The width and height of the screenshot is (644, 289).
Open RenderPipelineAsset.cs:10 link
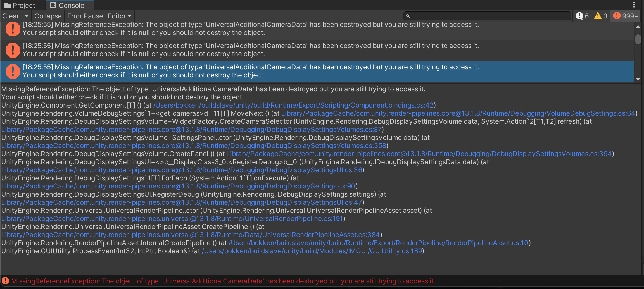pos(379,243)
